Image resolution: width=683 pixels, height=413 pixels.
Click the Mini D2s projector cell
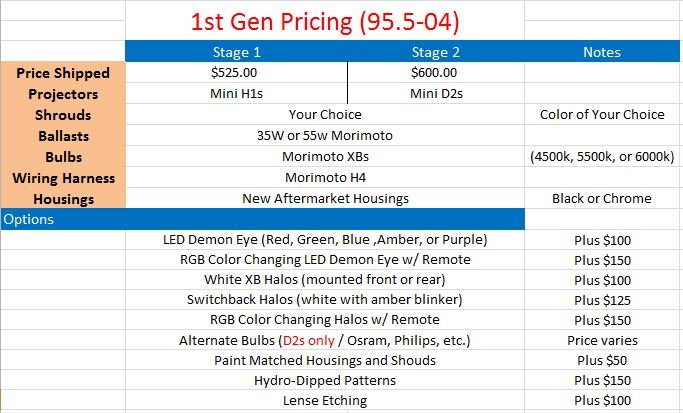(436, 93)
